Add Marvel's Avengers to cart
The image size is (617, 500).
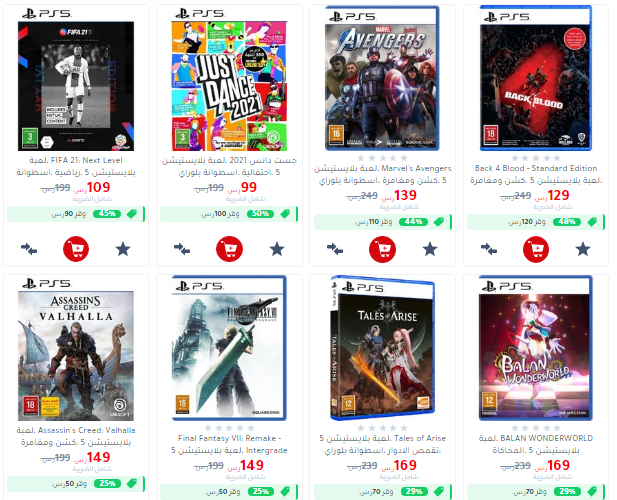[x=382, y=249]
